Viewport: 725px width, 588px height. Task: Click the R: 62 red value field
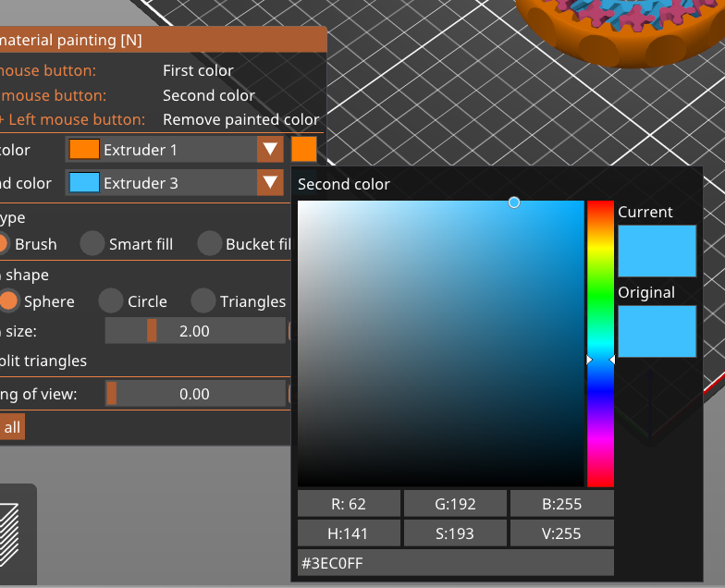click(x=349, y=504)
